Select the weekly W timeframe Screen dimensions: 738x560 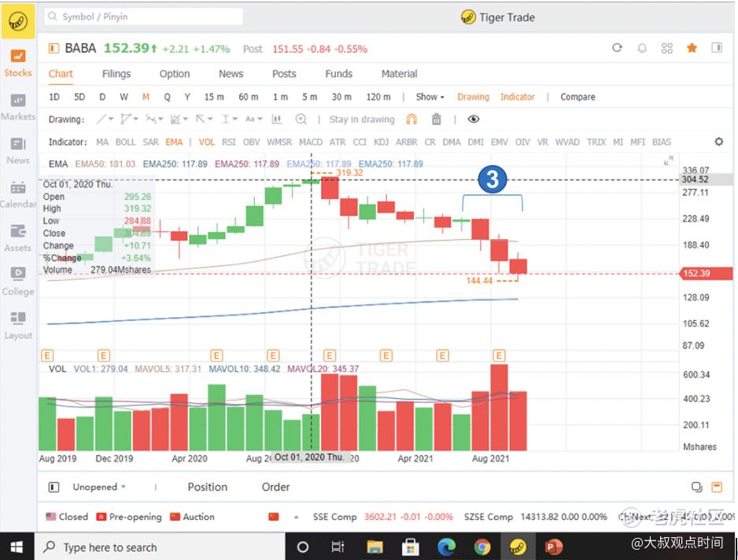(124, 97)
